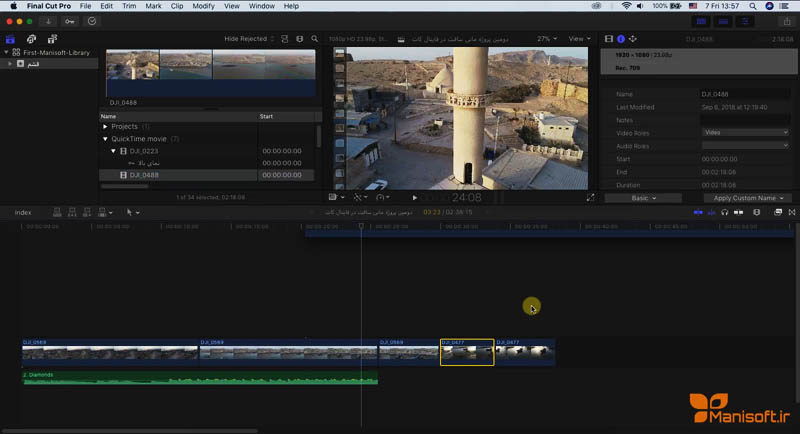Play the viewer clip
800x434 pixels.
[415, 198]
